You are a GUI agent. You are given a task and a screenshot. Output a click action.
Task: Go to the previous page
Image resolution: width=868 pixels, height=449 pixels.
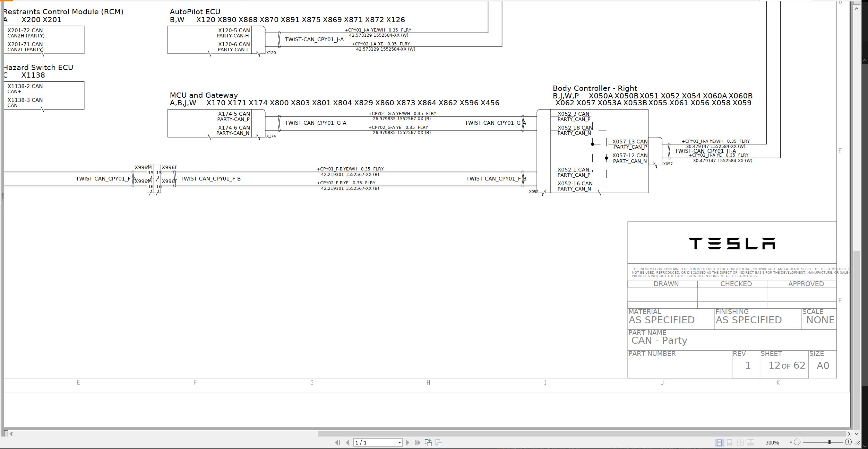click(347, 442)
